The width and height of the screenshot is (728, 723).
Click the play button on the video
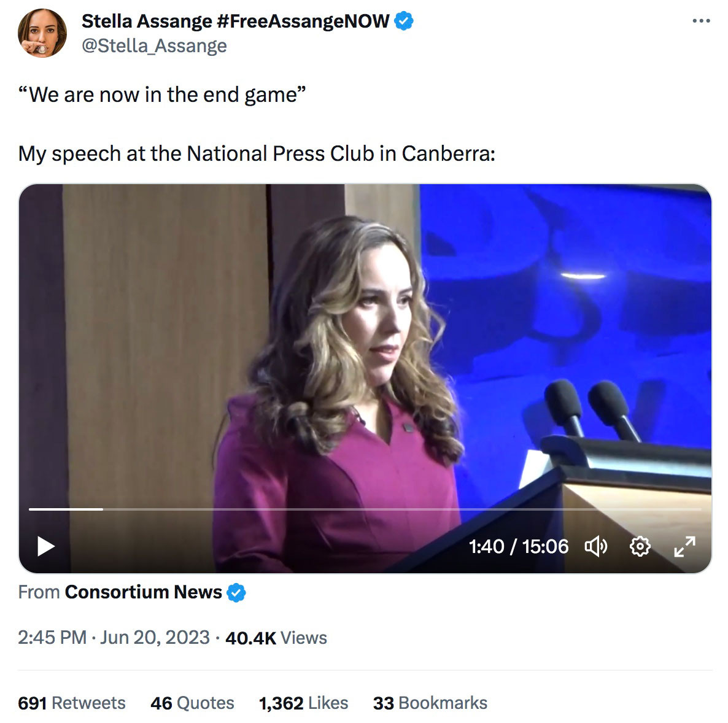coord(45,547)
